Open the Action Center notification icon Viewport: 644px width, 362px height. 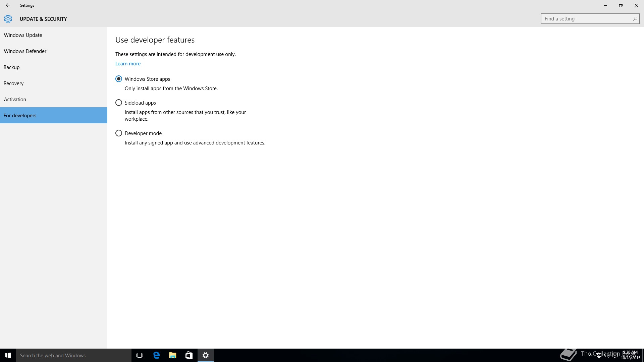tap(615, 355)
